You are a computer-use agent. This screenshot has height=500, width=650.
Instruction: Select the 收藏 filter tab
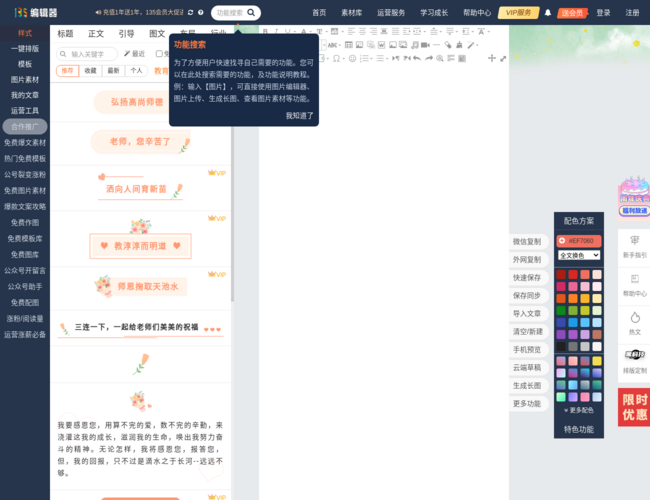[90, 71]
